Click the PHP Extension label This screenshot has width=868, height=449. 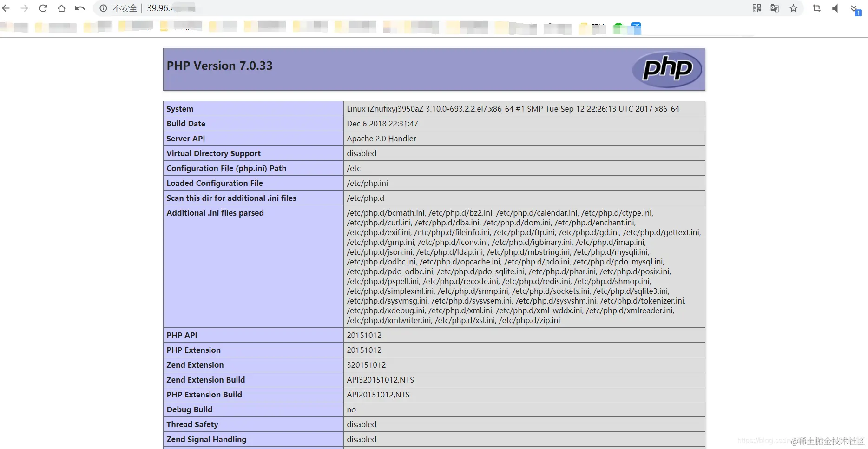point(193,350)
